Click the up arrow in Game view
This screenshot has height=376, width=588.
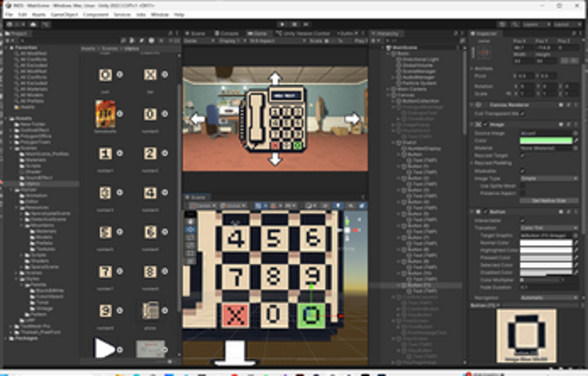pyautogui.click(x=274, y=77)
